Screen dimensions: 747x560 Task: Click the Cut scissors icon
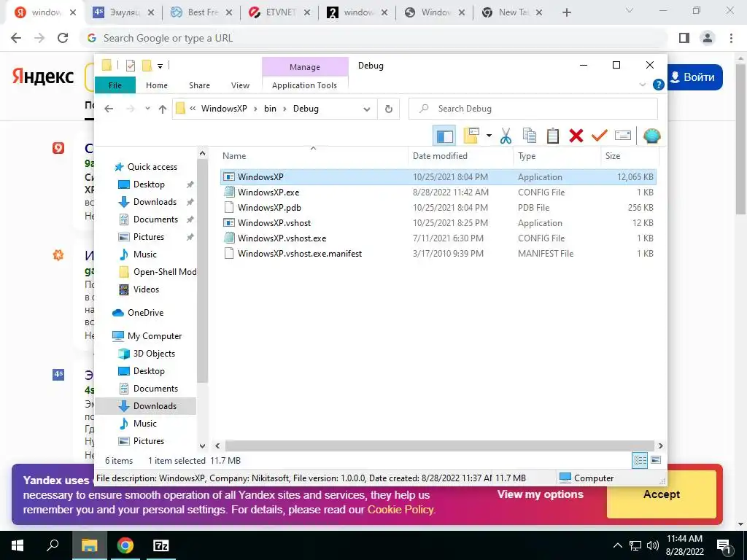[x=506, y=136]
